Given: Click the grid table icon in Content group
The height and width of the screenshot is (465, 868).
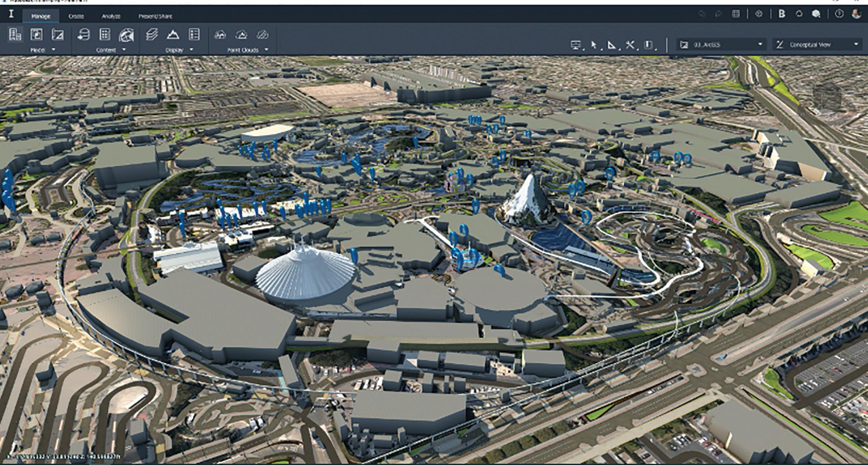Looking at the screenshot, I should pyautogui.click(x=105, y=35).
